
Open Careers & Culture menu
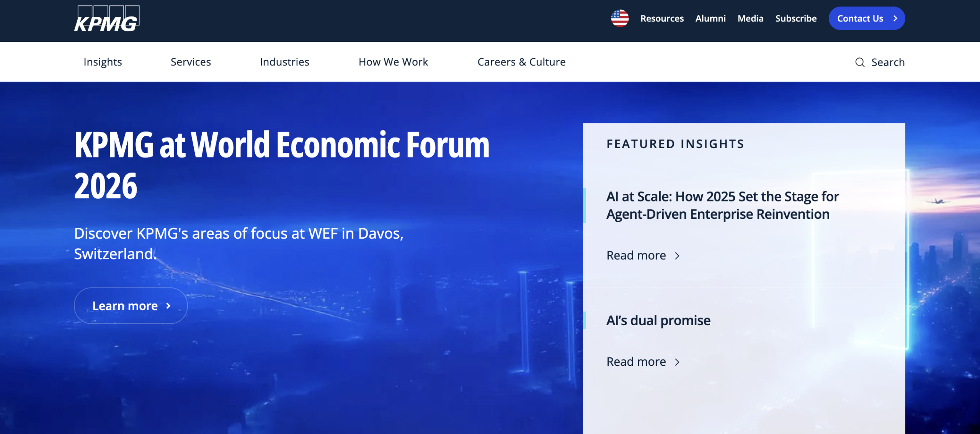pos(521,62)
